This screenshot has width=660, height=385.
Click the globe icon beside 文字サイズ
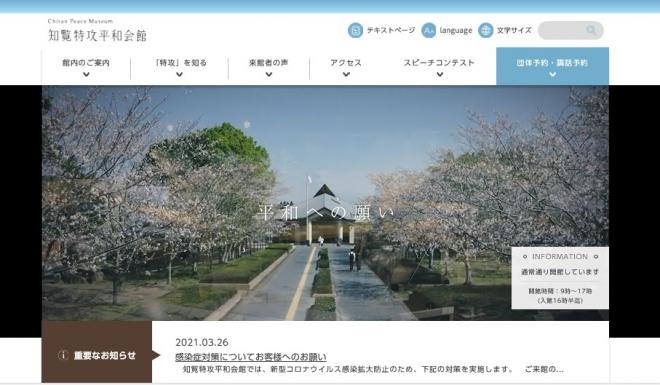point(485,30)
